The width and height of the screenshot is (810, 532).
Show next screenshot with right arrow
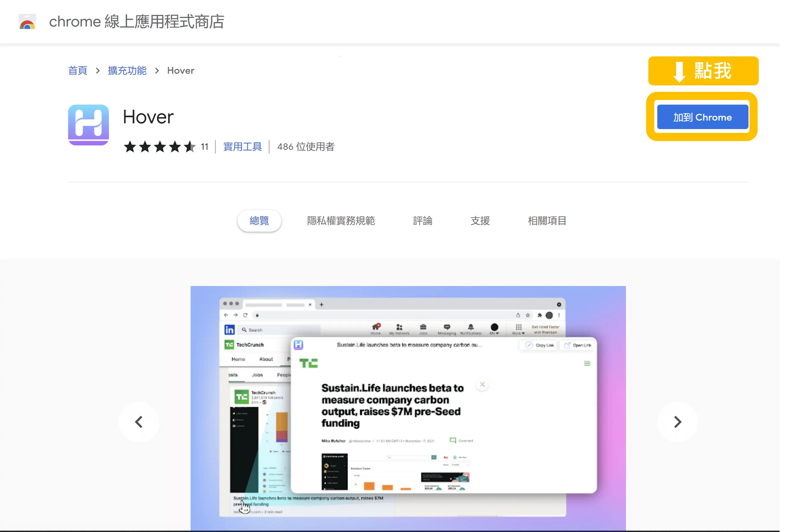(x=677, y=422)
